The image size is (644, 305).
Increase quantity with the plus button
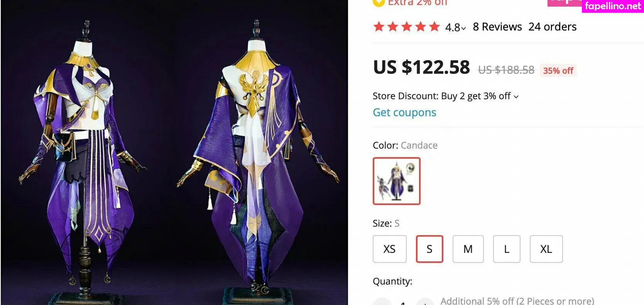tap(425, 302)
